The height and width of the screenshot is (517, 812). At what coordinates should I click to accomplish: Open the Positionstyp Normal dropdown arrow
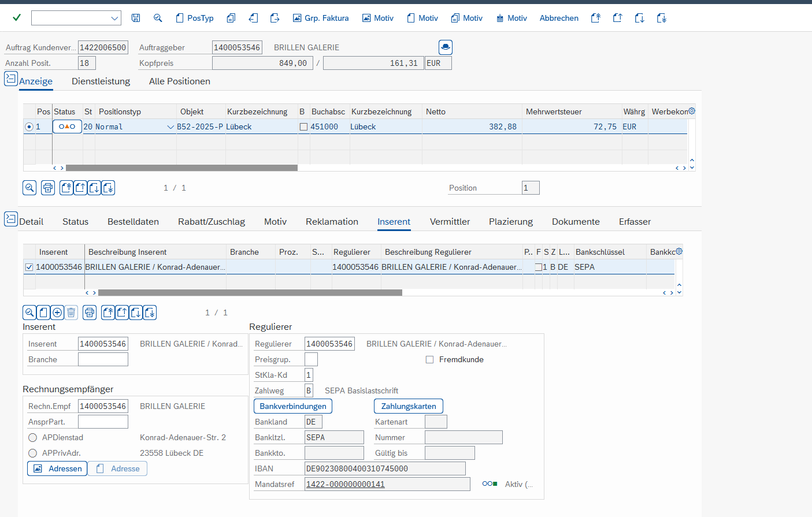point(170,127)
